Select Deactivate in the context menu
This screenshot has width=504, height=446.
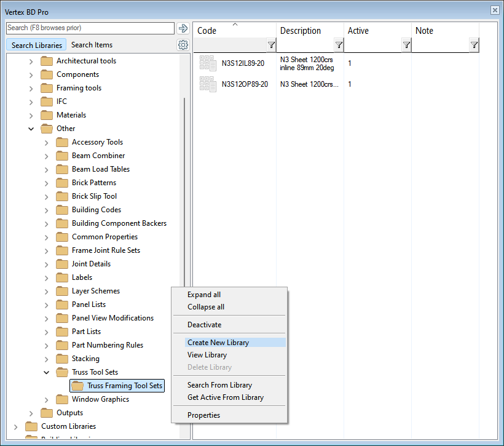204,325
